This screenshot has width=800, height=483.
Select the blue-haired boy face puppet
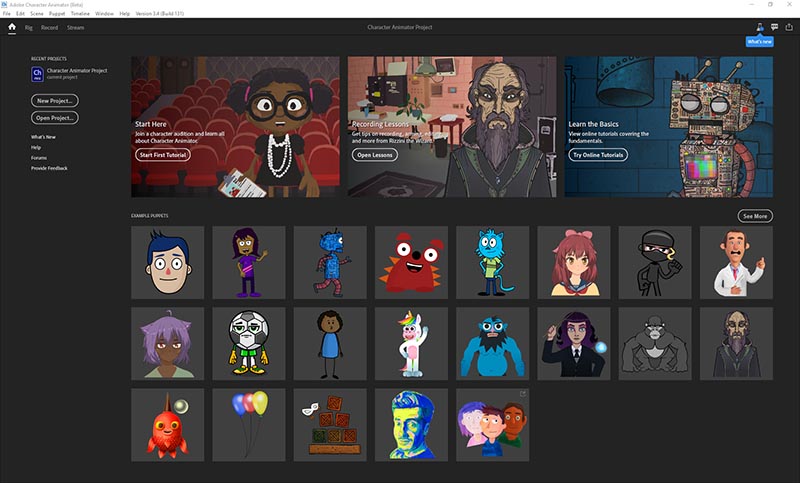point(167,263)
